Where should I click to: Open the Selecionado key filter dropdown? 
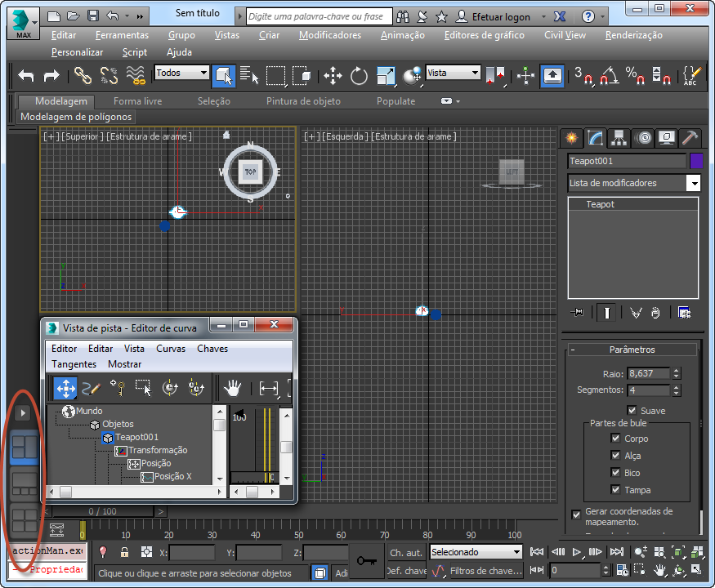pos(516,552)
